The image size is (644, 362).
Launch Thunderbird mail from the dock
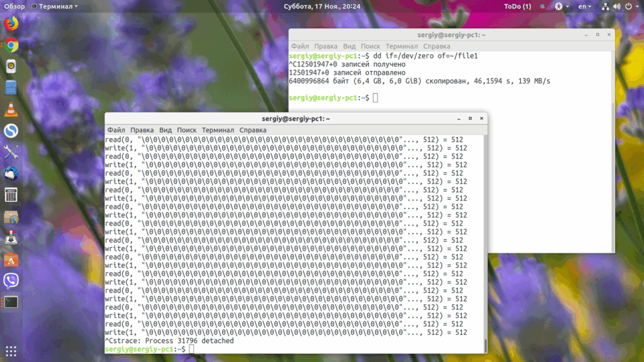(11, 173)
